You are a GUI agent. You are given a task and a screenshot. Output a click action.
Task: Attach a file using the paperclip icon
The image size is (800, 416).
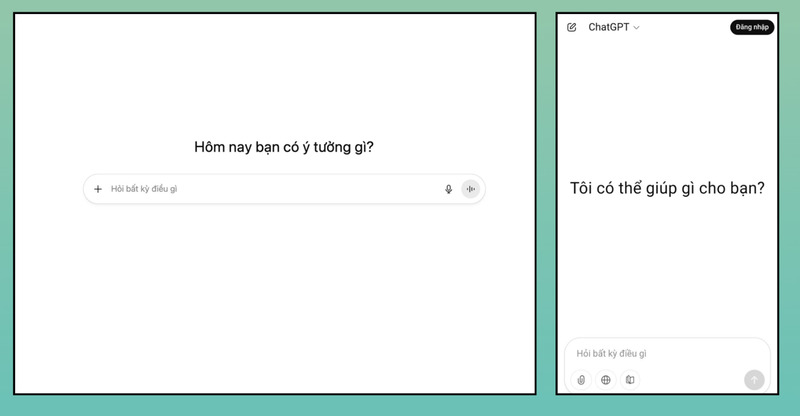click(x=581, y=380)
